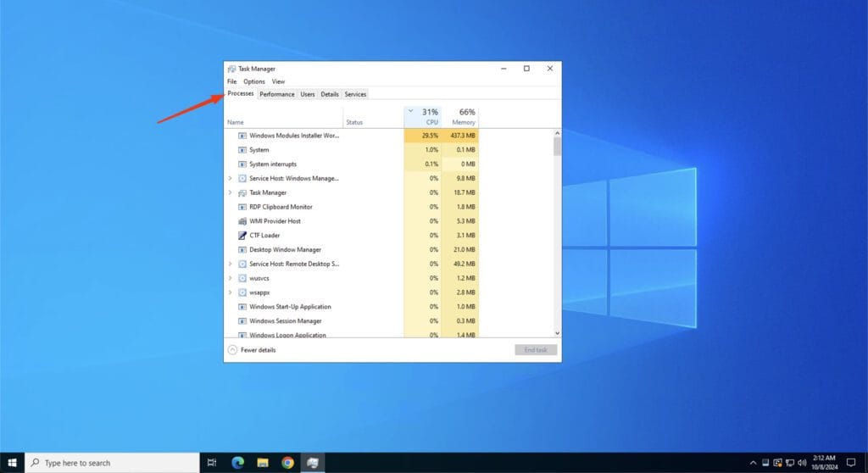Click the volume speaker tray icon
This screenshot has height=473, width=868.
coord(802,463)
